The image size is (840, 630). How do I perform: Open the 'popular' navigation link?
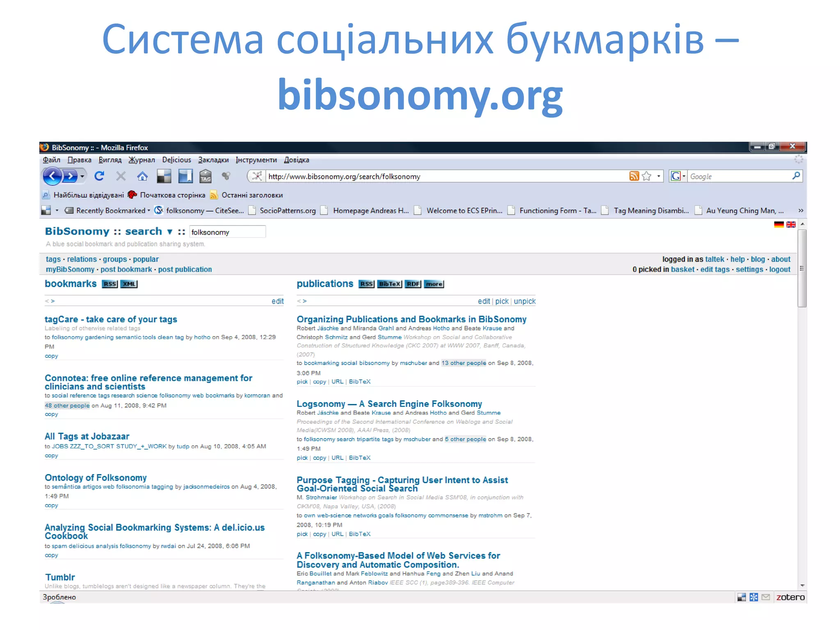click(x=146, y=259)
